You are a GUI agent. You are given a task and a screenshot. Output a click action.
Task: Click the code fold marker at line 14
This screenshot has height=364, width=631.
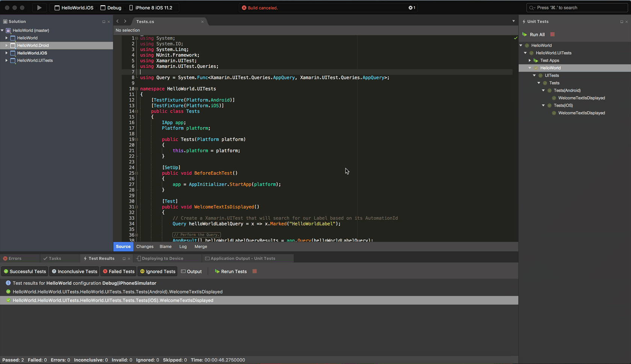137,111
